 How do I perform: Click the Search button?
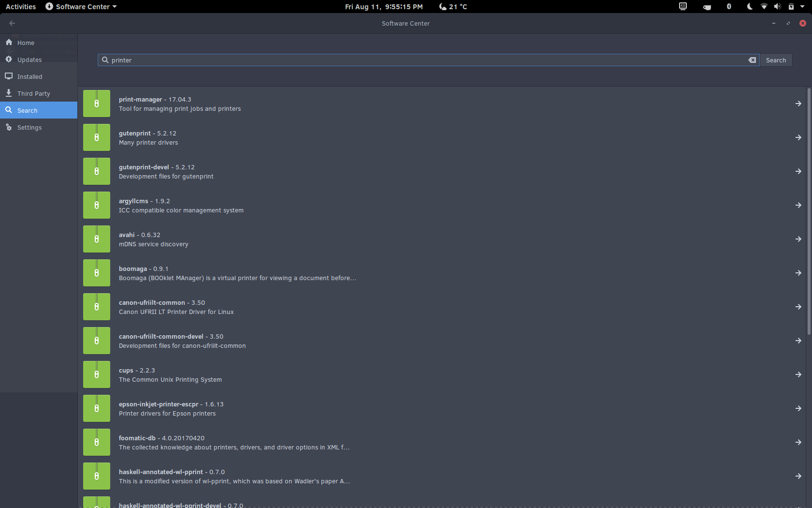[x=776, y=60]
